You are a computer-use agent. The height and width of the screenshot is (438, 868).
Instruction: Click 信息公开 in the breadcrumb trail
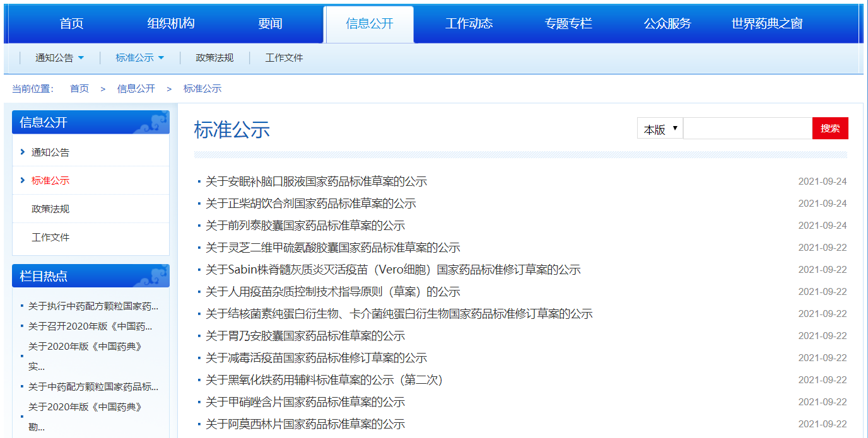[136, 89]
